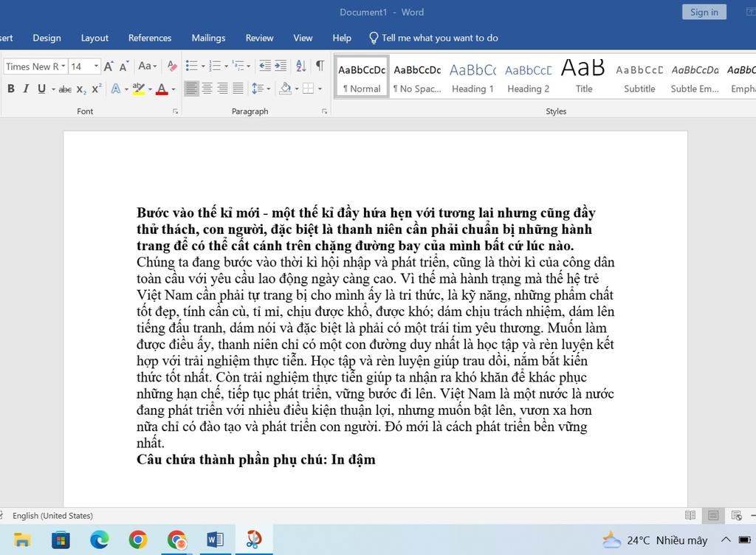Toggle Italic formatting
This screenshot has width=756, height=555.
coord(26,89)
